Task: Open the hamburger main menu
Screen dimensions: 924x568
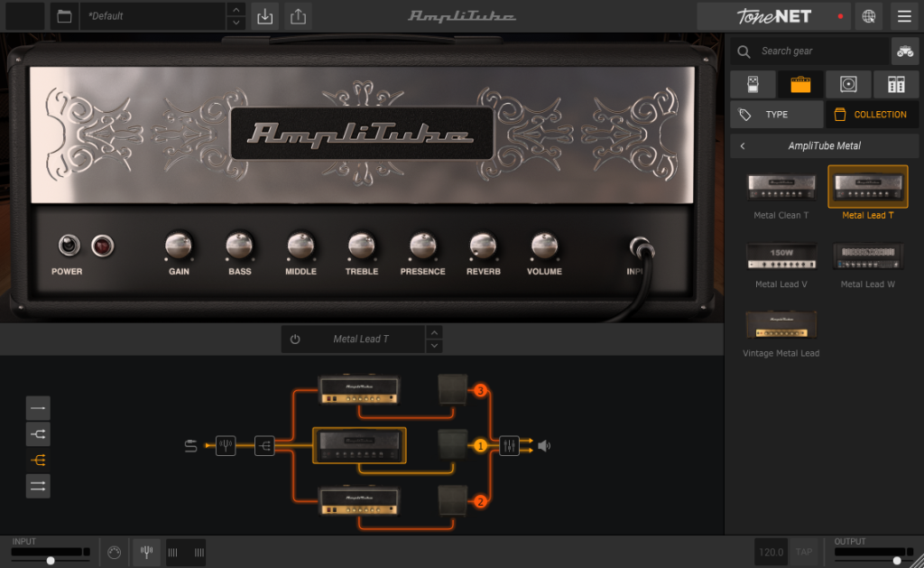Action: pos(903,16)
